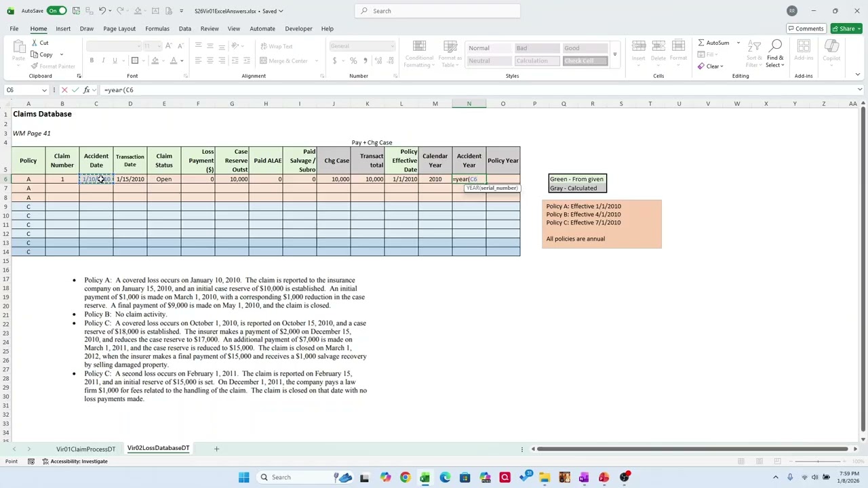Open the Insert Function fx icon
The width and height of the screenshot is (868, 488).
click(x=87, y=90)
